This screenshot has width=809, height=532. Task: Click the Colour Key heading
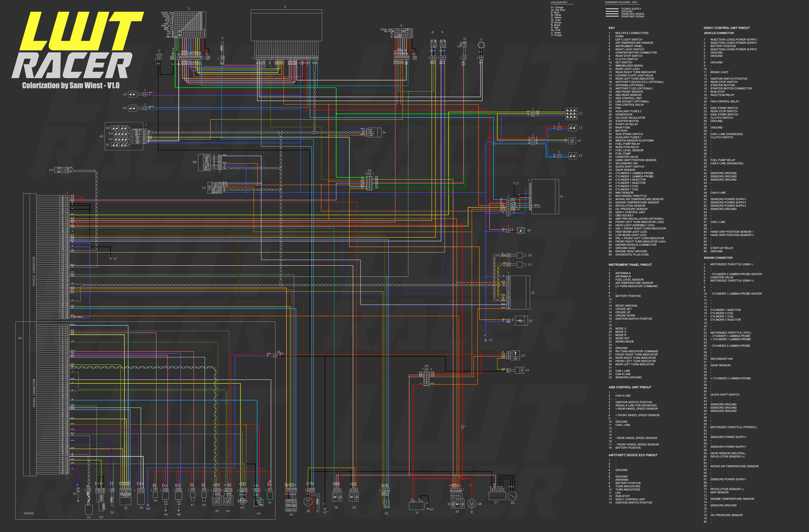[x=559, y=2]
